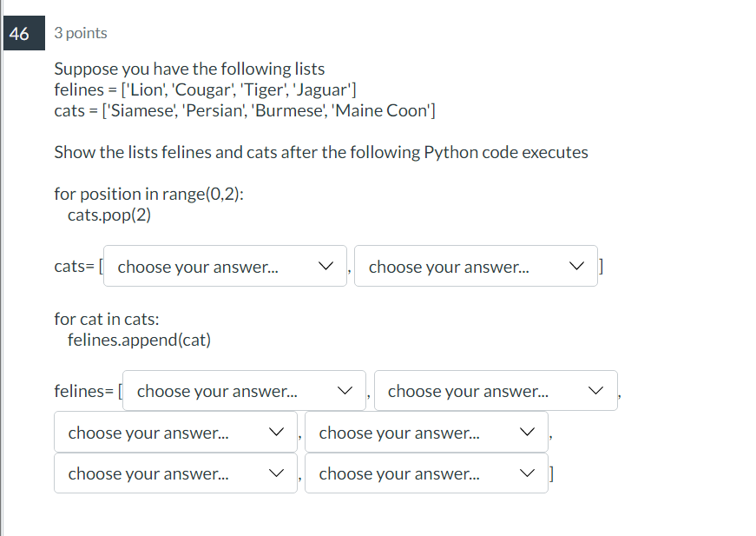Screen dimensions: 756x536
Task: Click the chevron on the last felines dropdown
Action: [x=528, y=473]
